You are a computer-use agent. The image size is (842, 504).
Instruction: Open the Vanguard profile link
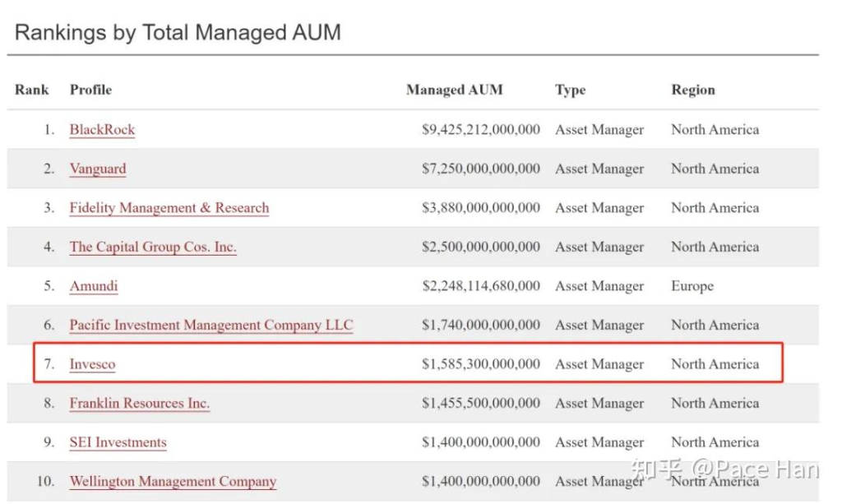(98, 169)
